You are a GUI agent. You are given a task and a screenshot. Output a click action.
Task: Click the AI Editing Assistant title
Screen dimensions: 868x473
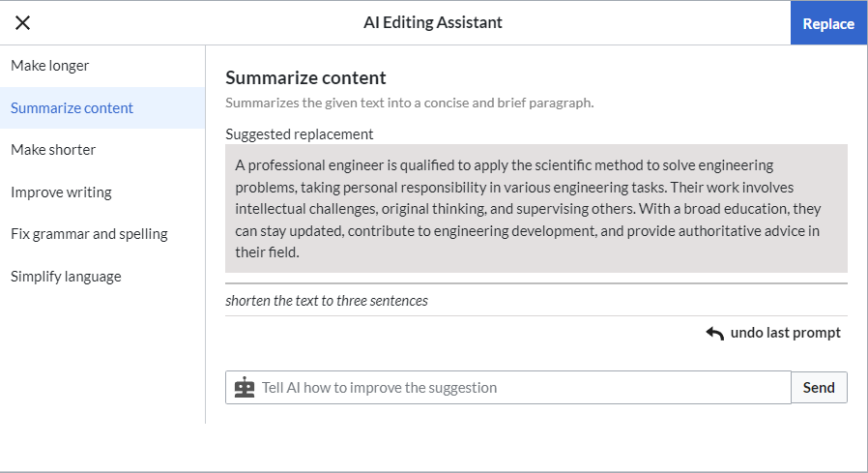coord(433,22)
